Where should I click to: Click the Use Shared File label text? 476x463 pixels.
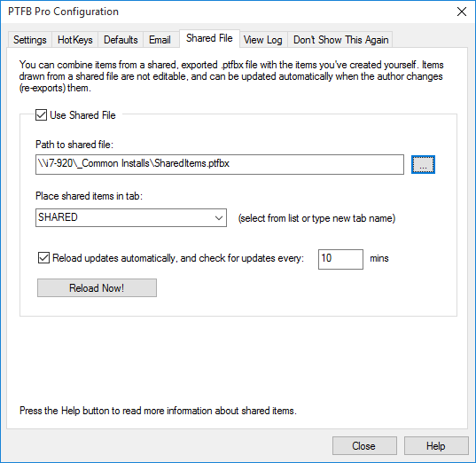[x=82, y=115]
